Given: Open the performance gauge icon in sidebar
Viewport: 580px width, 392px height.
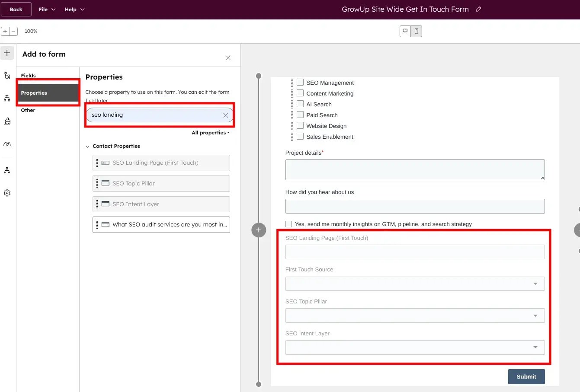Looking at the screenshot, I should tap(7, 144).
